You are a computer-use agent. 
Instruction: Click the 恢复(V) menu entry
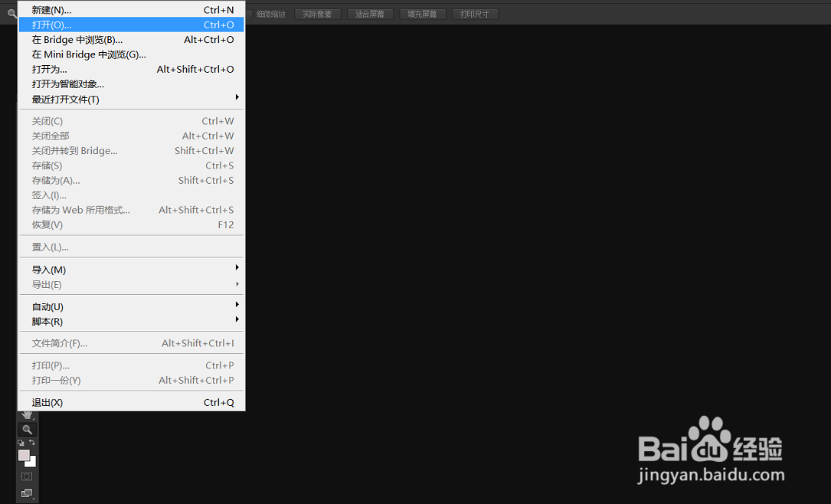(x=132, y=225)
